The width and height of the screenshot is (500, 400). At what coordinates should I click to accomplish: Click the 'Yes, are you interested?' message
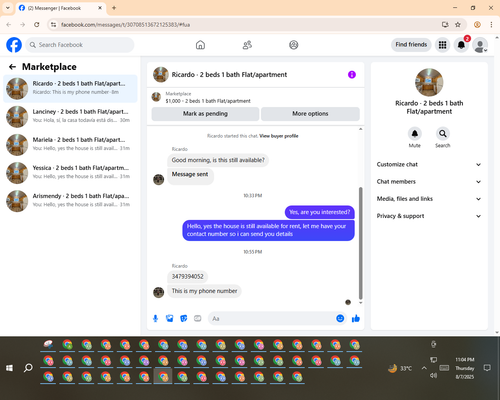coord(320,212)
